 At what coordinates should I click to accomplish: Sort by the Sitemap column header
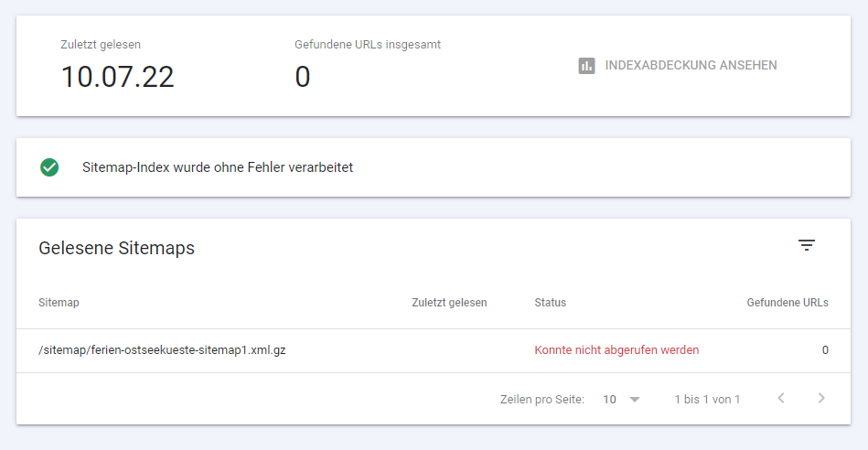coord(59,303)
